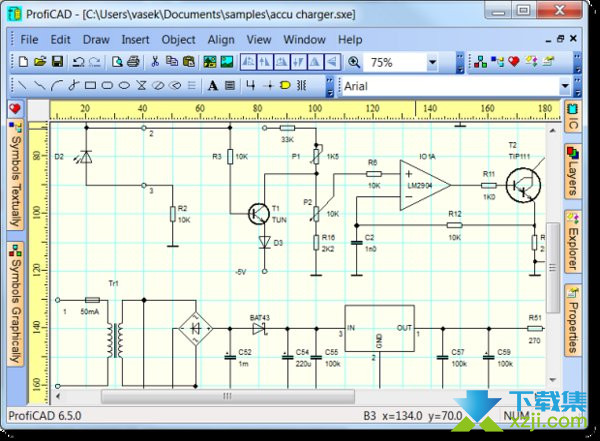Redo the last undone action
The image size is (600, 441).
95,62
